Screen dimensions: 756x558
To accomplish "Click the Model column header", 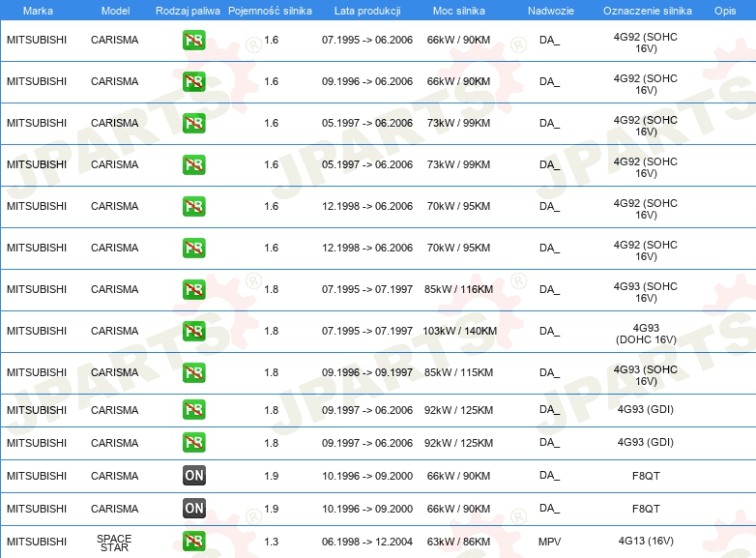I will click(115, 11).
